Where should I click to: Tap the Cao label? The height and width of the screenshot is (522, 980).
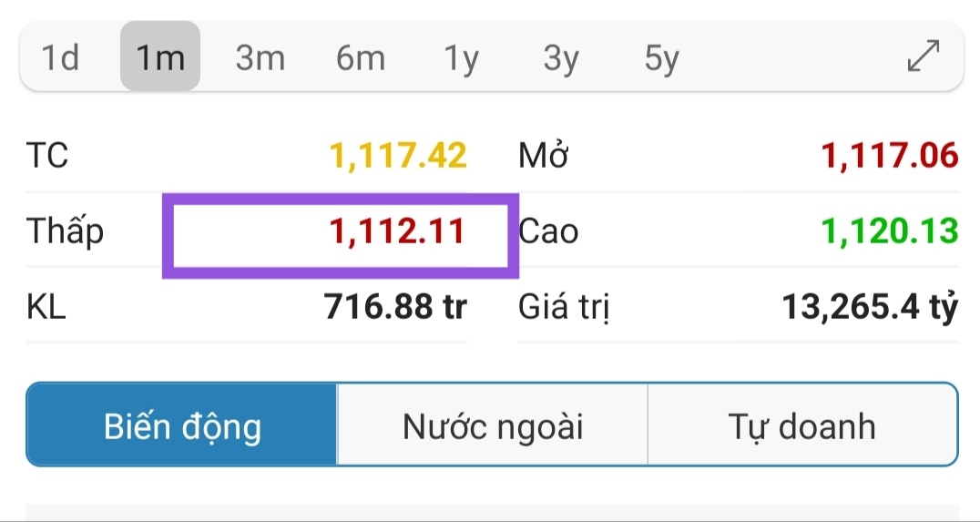[548, 231]
